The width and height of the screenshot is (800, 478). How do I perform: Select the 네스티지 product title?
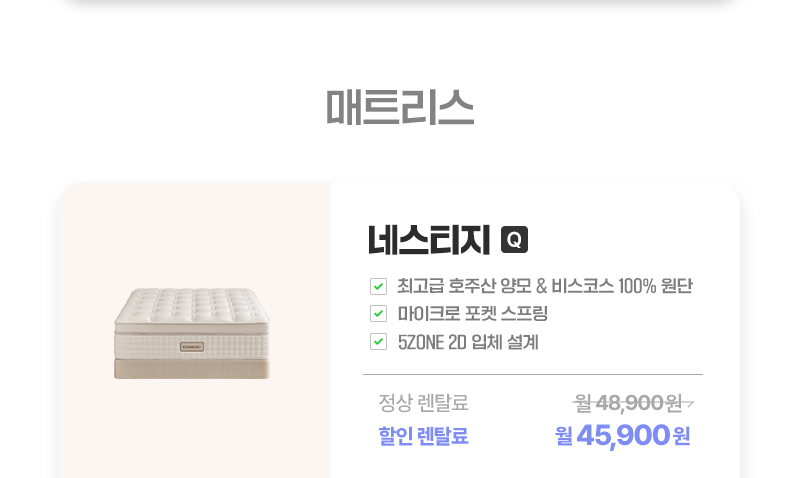pos(429,240)
